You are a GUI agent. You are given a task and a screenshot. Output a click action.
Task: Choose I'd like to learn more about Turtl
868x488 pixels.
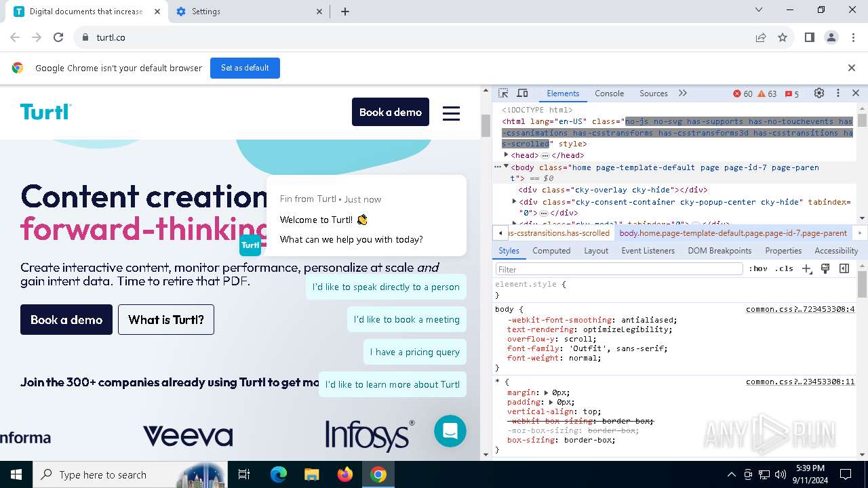tap(393, 384)
